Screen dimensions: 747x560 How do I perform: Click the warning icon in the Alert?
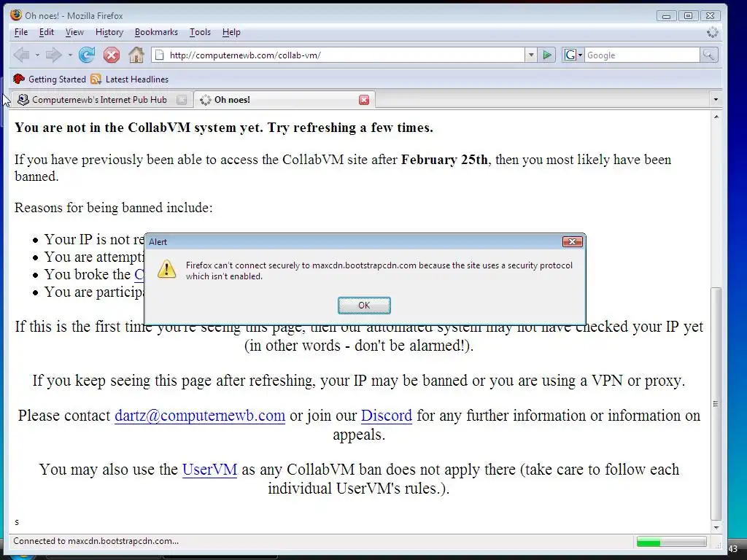[x=167, y=269]
